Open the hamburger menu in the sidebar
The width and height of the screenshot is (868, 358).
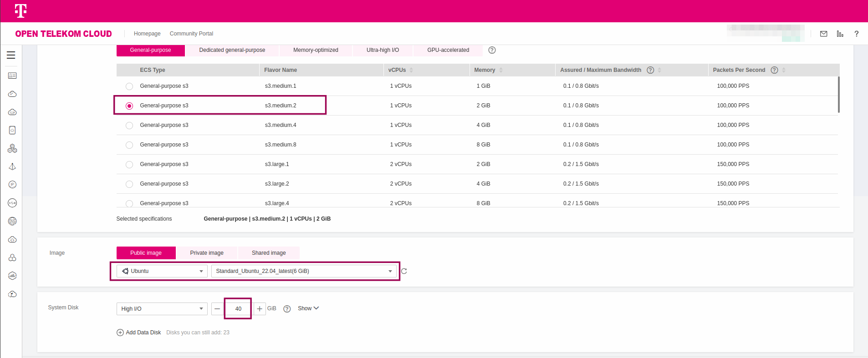pos(11,55)
